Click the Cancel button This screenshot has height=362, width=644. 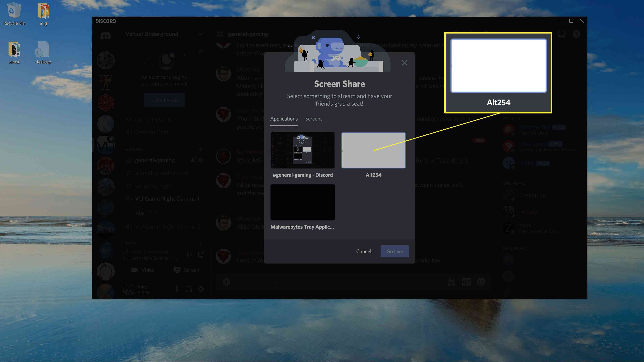[363, 251]
